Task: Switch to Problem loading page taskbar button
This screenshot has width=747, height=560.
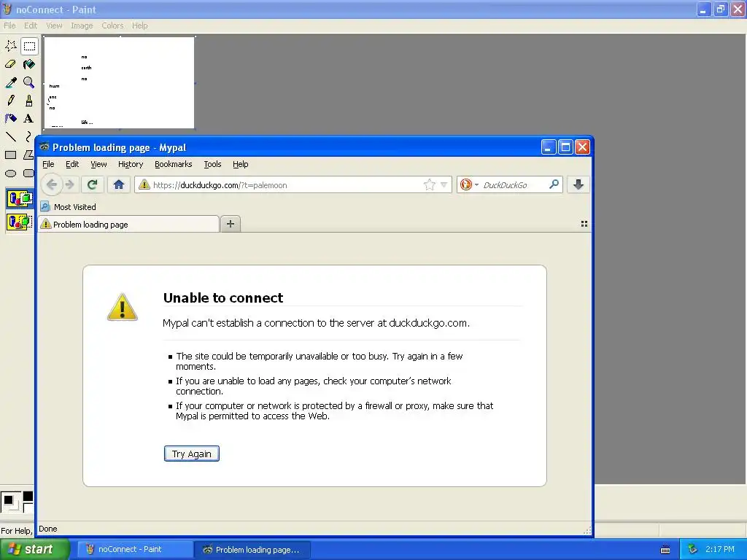Action: click(252, 550)
